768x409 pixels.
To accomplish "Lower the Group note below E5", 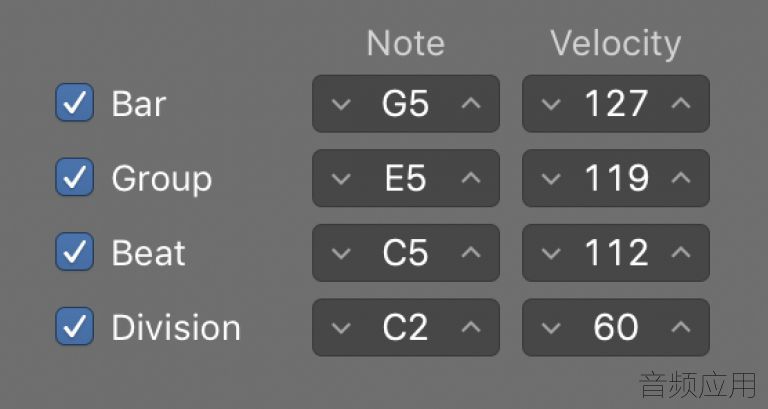I will 341,179.
